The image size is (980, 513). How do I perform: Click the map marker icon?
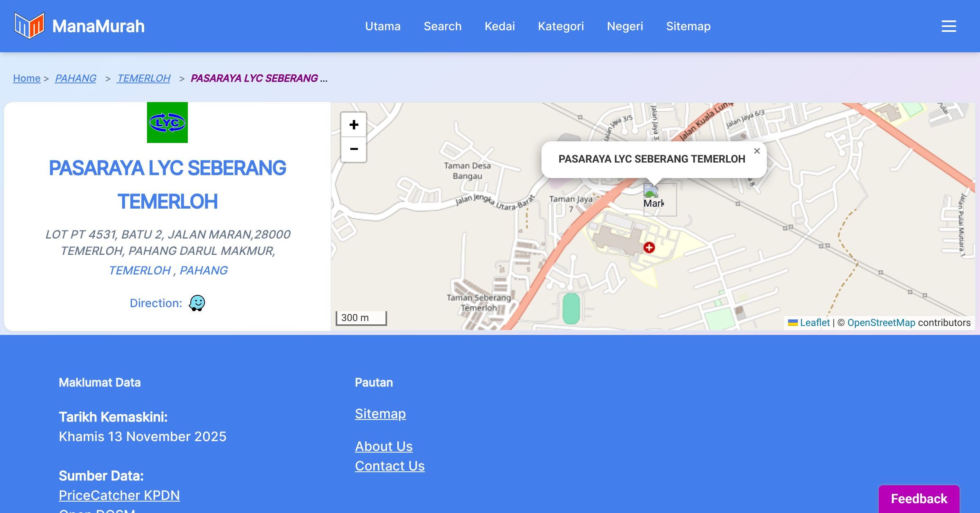(x=659, y=199)
